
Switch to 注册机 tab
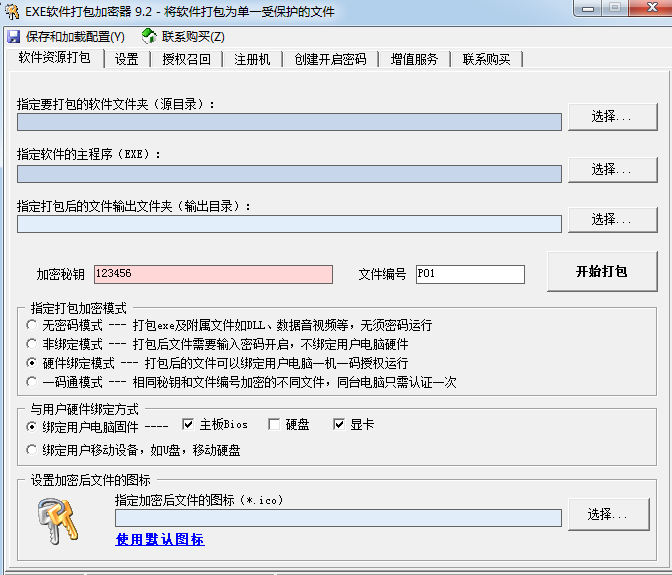pyautogui.click(x=252, y=59)
